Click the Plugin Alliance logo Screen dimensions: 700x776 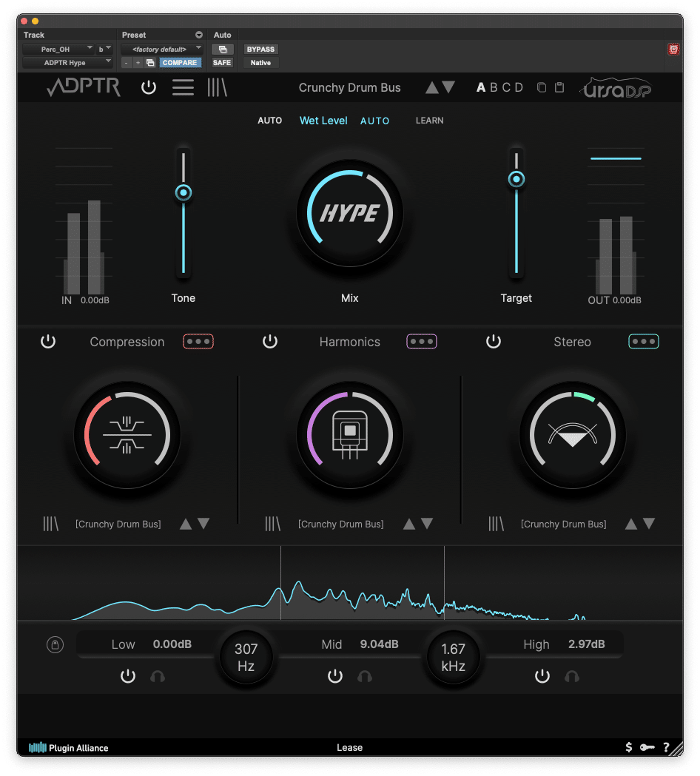pos(68,747)
